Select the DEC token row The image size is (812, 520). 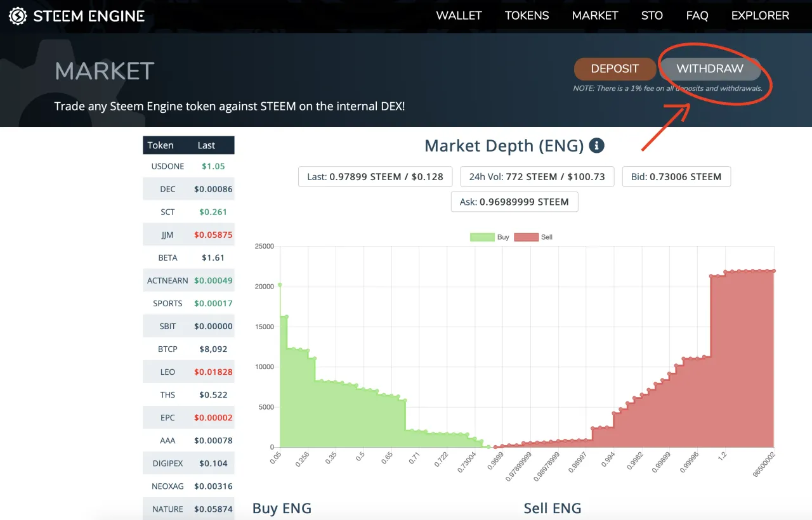point(188,189)
